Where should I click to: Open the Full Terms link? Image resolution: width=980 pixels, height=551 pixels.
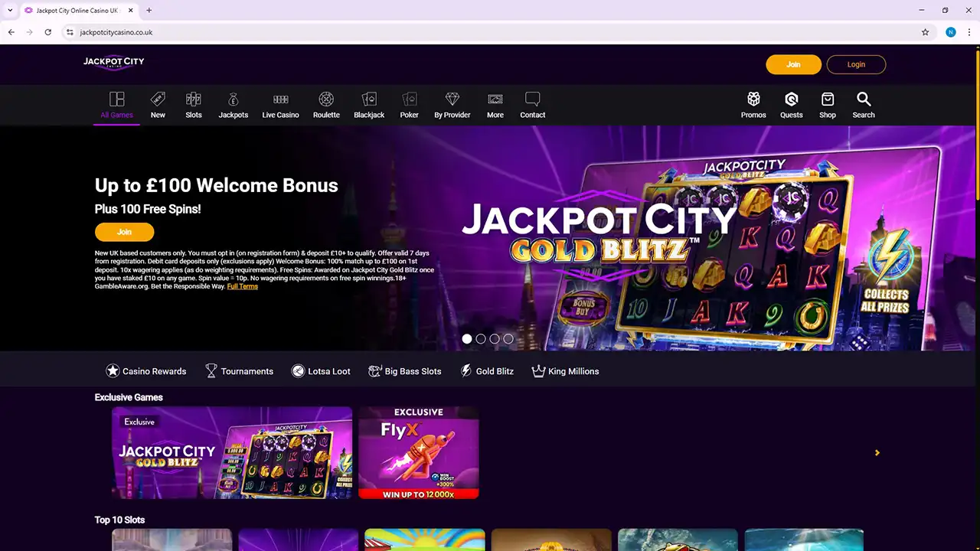(243, 286)
